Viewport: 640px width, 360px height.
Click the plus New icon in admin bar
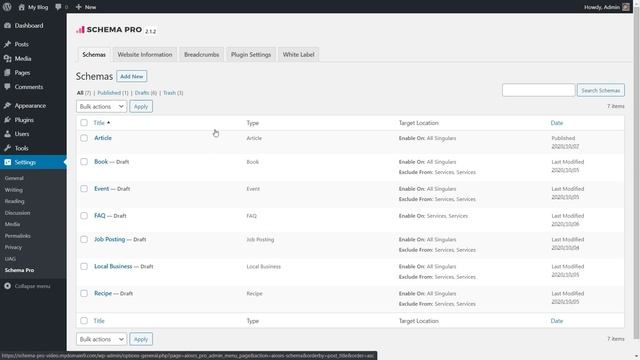(x=79, y=7)
